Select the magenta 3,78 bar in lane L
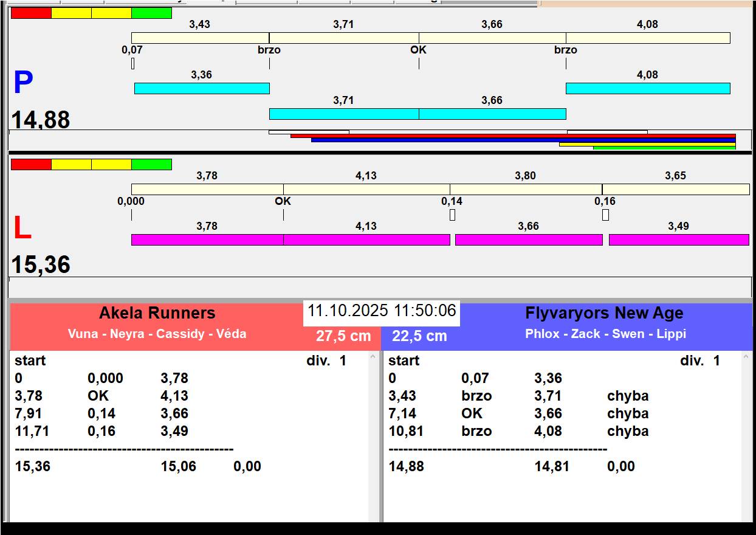 207,240
